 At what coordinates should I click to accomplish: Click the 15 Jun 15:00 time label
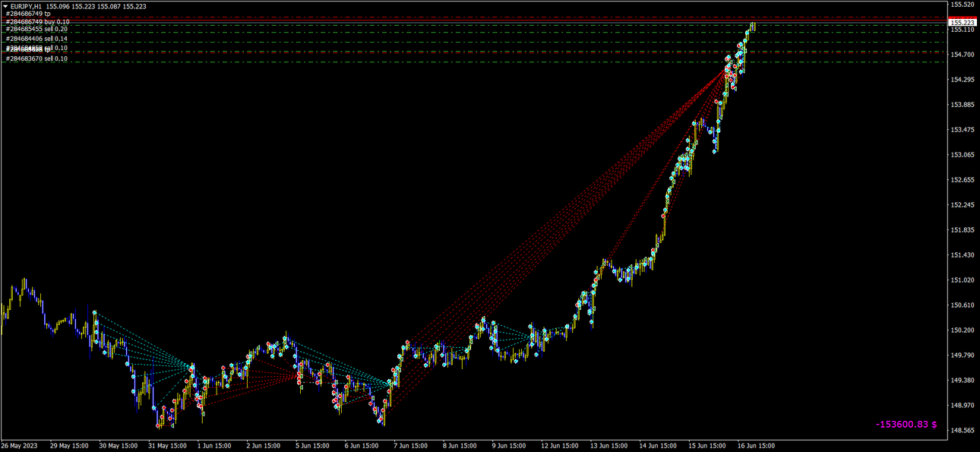pos(707,446)
